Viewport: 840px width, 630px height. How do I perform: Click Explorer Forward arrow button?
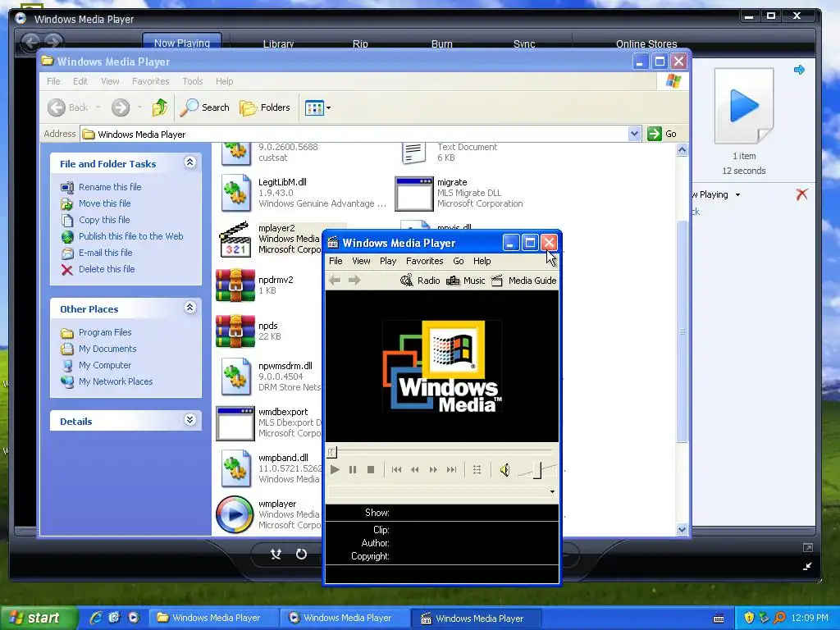[x=121, y=107]
